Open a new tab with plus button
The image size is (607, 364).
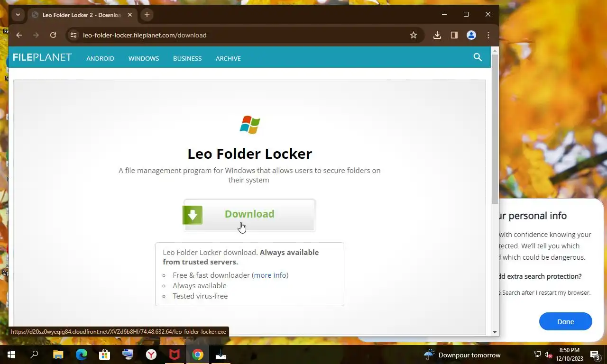pyautogui.click(x=147, y=15)
